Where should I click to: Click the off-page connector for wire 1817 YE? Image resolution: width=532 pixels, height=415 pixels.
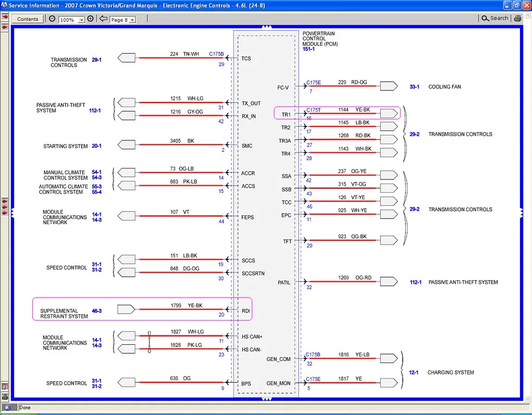(389, 383)
